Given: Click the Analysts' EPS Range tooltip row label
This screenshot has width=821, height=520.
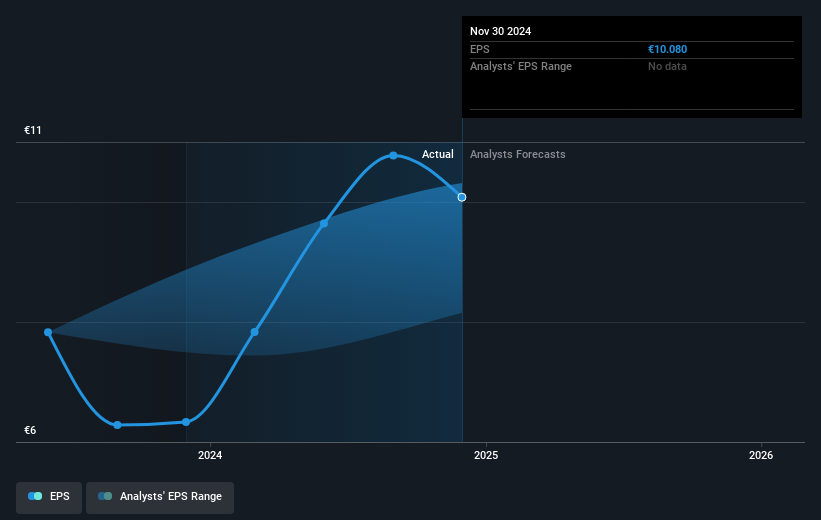Looking at the screenshot, I should (520, 67).
